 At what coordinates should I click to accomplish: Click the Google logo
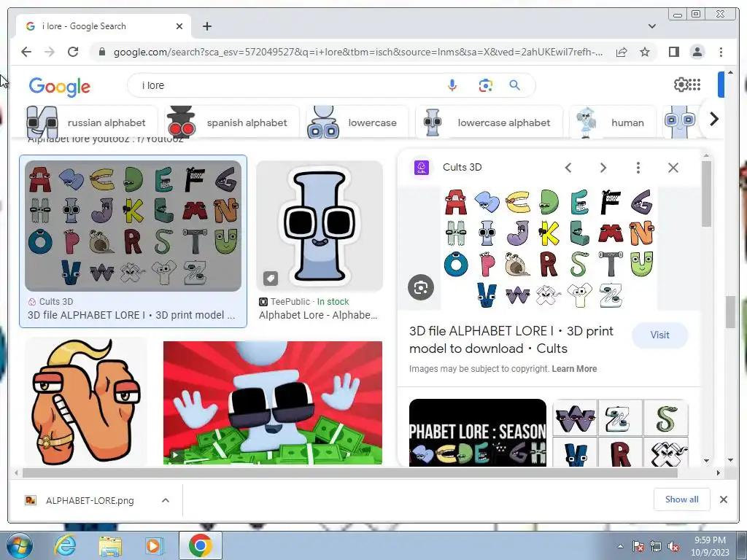pyautogui.click(x=59, y=86)
